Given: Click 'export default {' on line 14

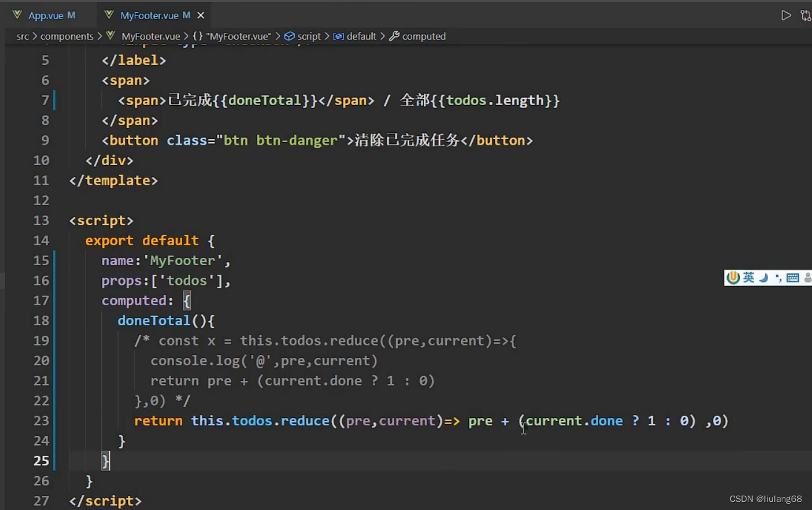Looking at the screenshot, I should [x=150, y=240].
